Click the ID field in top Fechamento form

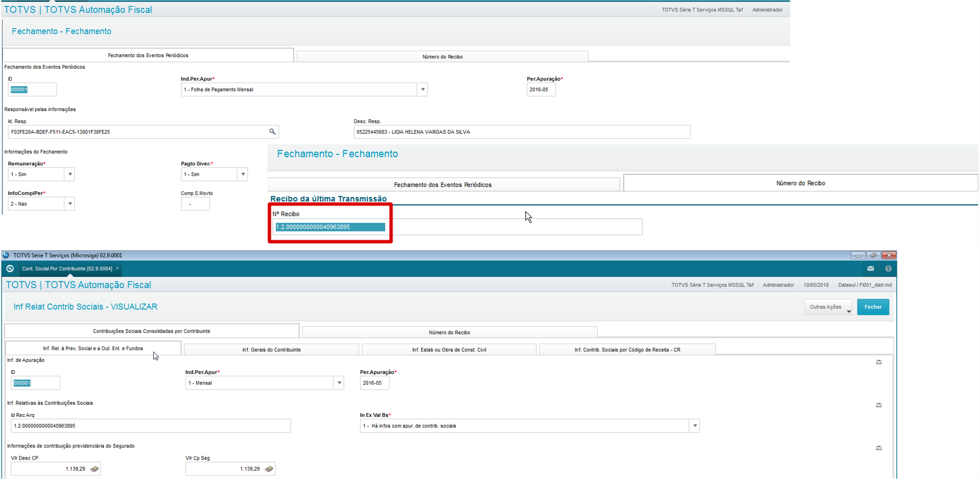click(32, 89)
